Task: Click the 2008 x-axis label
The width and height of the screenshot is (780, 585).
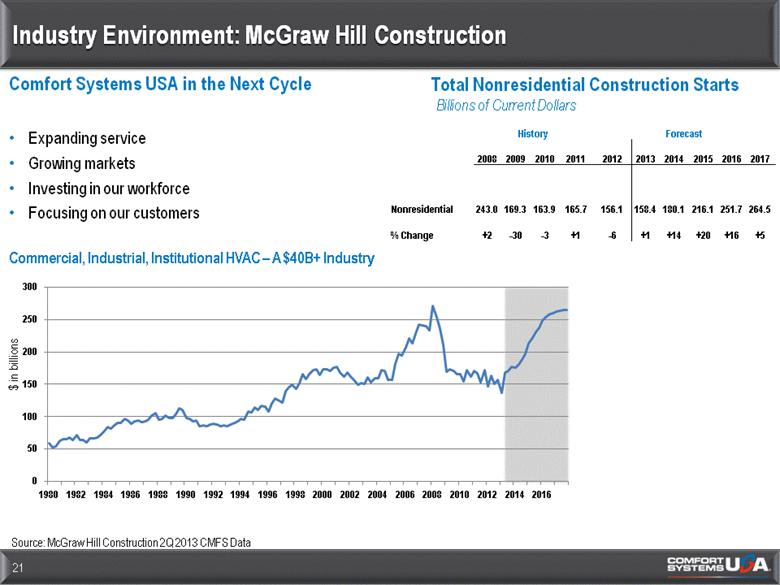Action: [x=432, y=494]
